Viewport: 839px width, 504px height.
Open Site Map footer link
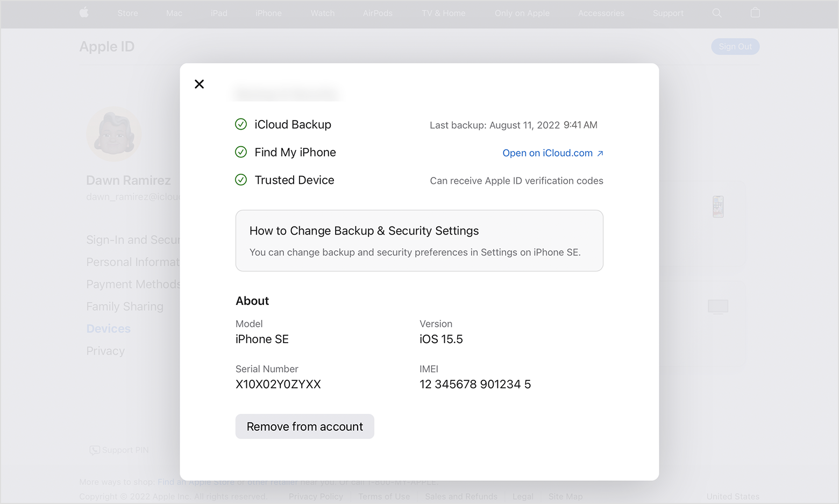tap(565, 496)
